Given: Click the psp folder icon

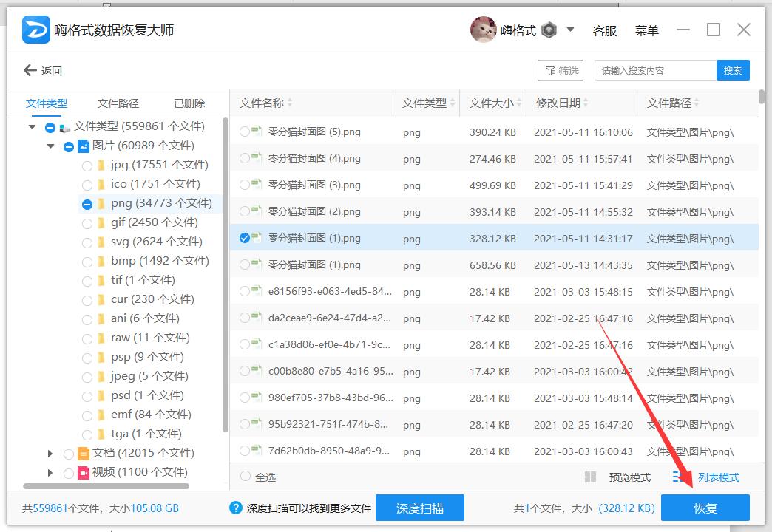Looking at the screenshot, I should [101, 358].
